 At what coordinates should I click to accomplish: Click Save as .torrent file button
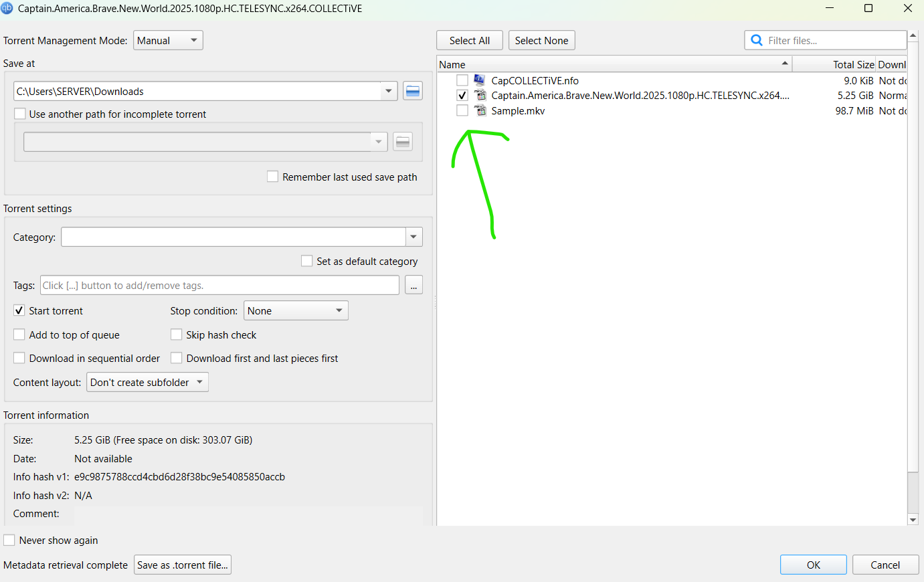point(183,565)
